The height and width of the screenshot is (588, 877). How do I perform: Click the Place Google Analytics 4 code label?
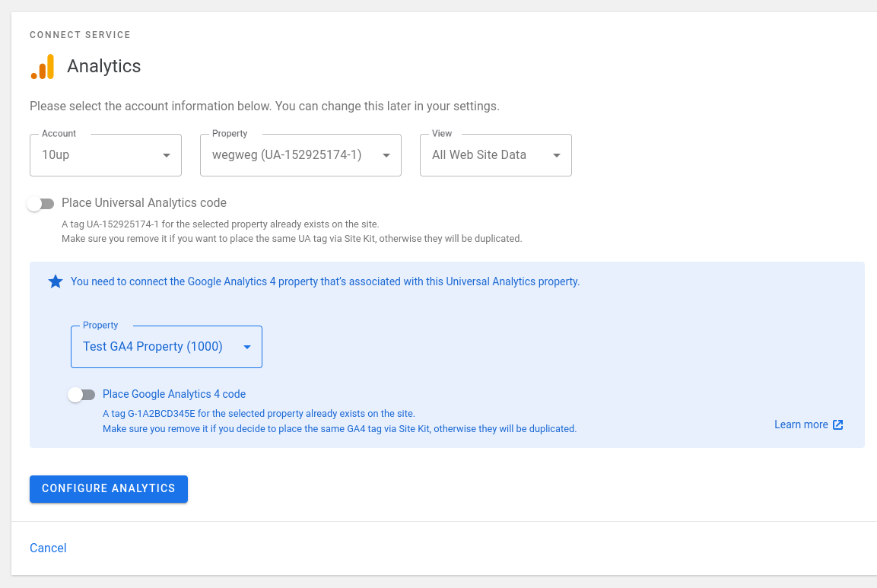click(x=174, y=394)
